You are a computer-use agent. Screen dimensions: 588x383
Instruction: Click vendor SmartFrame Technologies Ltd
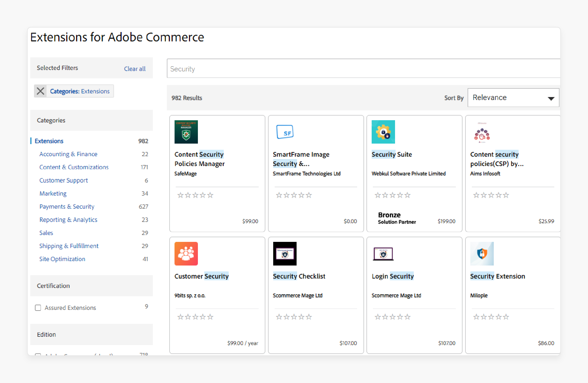[x=307, y=174]
